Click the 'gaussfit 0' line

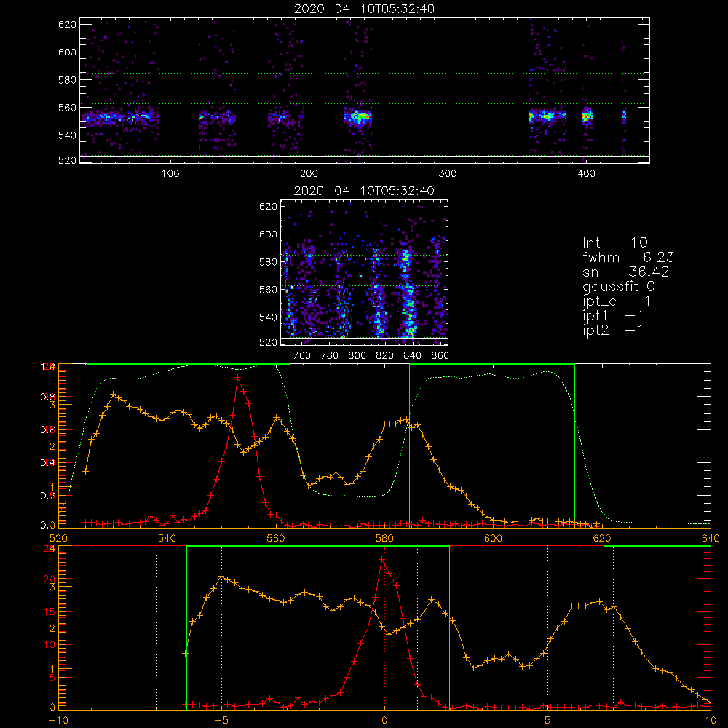(619, 286)
